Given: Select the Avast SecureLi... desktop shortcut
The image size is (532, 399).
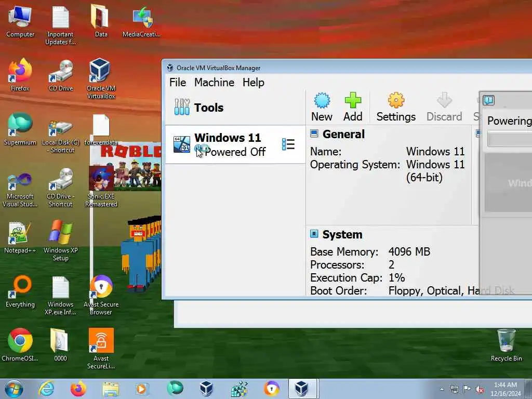Looking at the screenshot, I should [101, 349].
